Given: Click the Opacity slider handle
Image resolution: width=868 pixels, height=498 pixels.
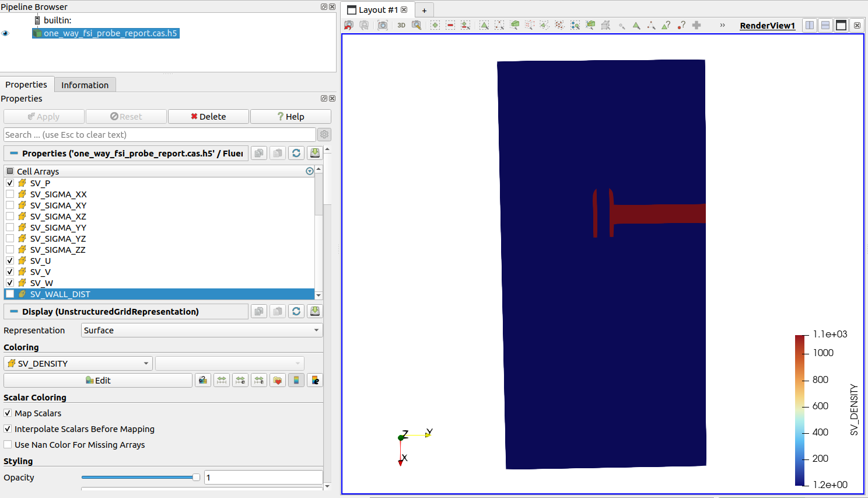Looking at the screenshot, I should tap(196, 478).
